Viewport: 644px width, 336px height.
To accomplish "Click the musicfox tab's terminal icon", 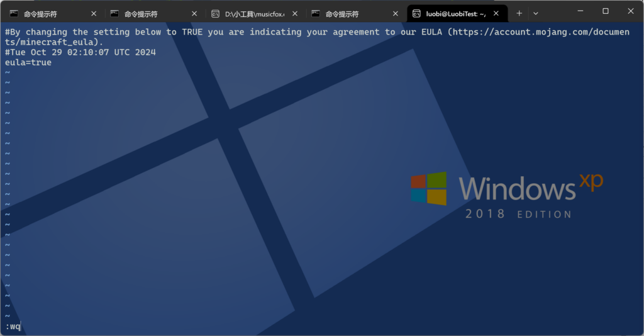I will 215,13.
